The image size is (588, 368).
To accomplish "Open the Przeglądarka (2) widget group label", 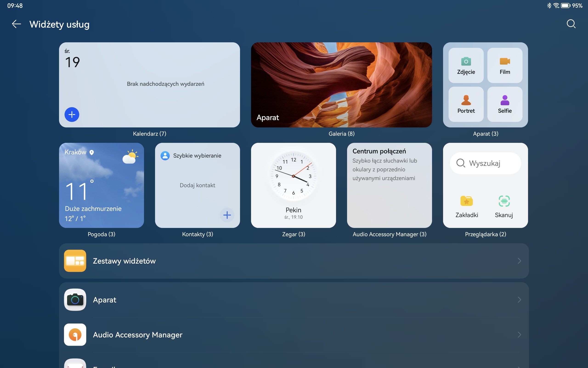I will pos(486,234).
